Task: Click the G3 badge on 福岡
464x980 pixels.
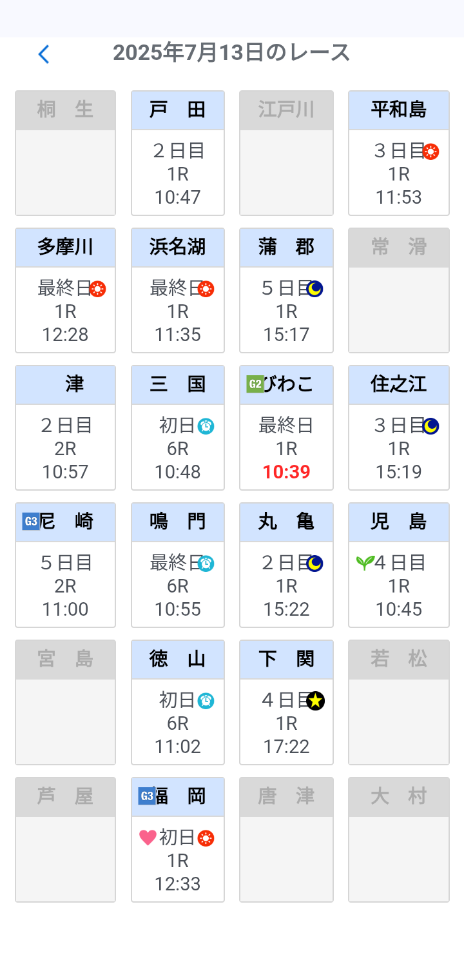Action: tap(147, 796)
